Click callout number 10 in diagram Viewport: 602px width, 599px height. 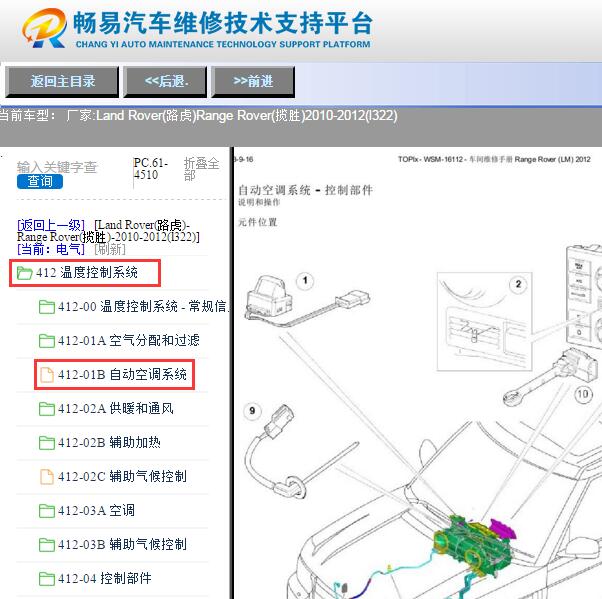[583, 394]
